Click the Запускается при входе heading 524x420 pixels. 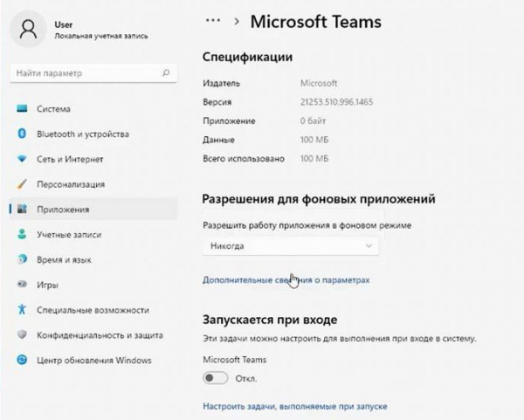270,320
